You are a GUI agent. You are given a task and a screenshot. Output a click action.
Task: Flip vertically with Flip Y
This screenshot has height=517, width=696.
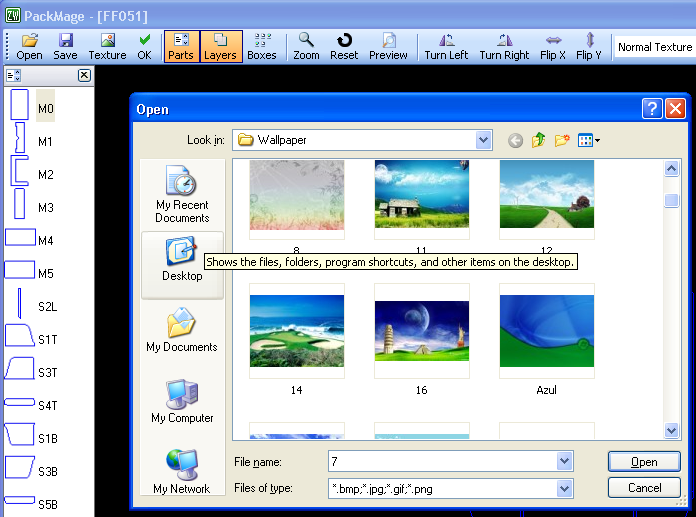coord(589,47)
